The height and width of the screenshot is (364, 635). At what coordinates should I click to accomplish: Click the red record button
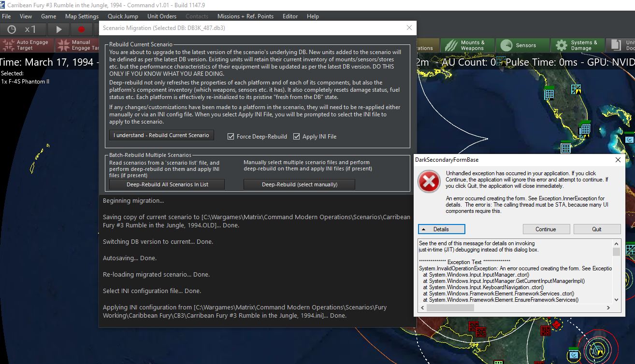(81, 29)
